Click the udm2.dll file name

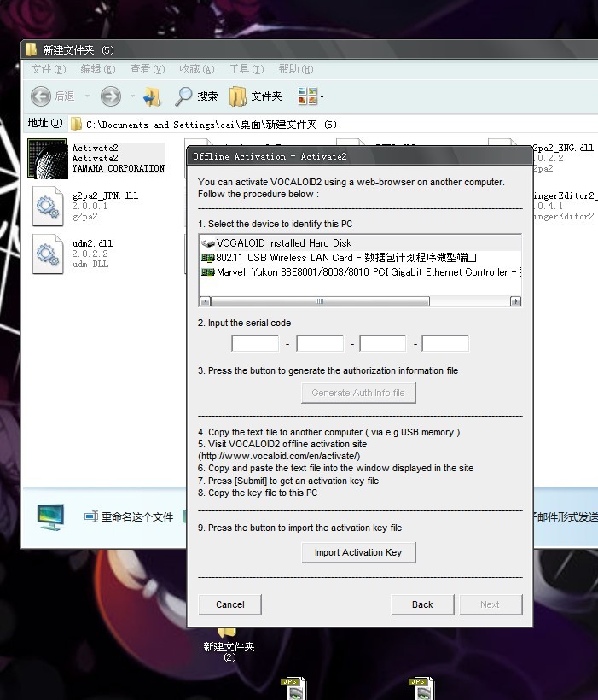pyautogui.click(x=92, y=243)
